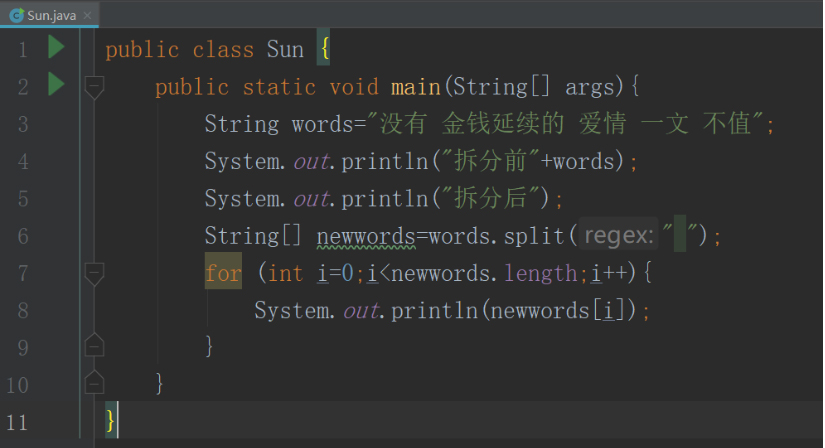Click the string "拆分后" on line 5
This screenshot has width=825, height=448.
tap(490, 198)
